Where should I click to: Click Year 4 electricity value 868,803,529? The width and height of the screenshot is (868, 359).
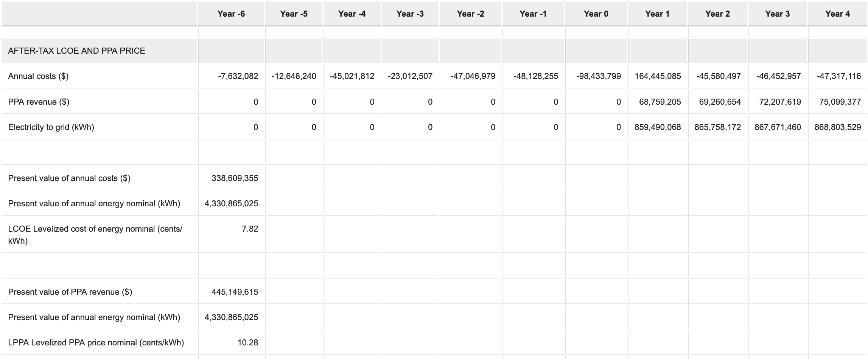click(837, 127)
